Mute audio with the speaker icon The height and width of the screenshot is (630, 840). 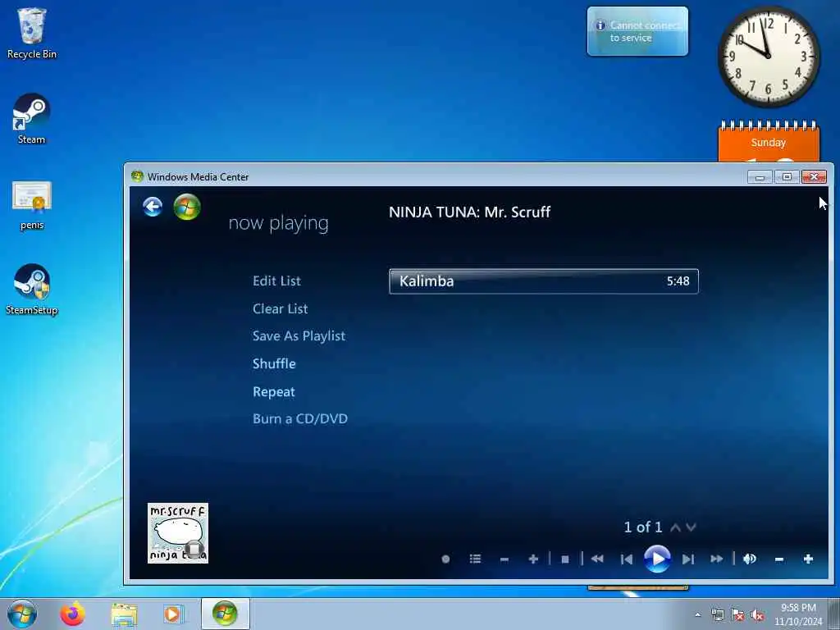750,559
